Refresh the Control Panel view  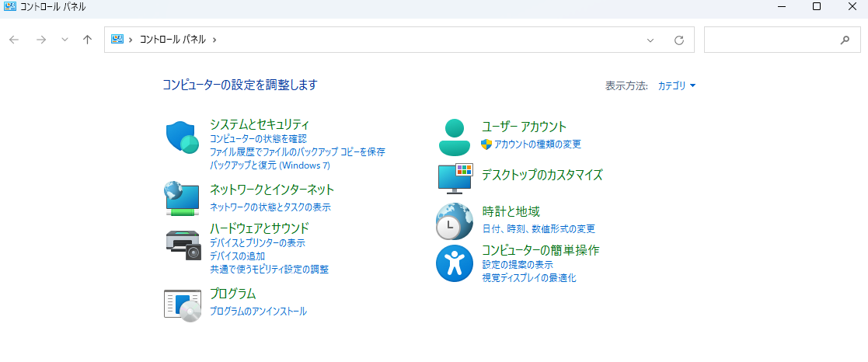point(679,40)
